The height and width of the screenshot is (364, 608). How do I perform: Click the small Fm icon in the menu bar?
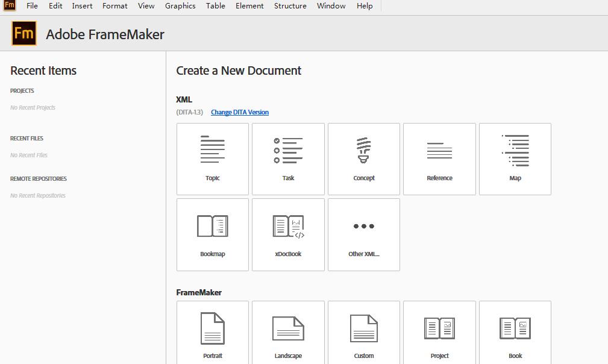[9, 5]
